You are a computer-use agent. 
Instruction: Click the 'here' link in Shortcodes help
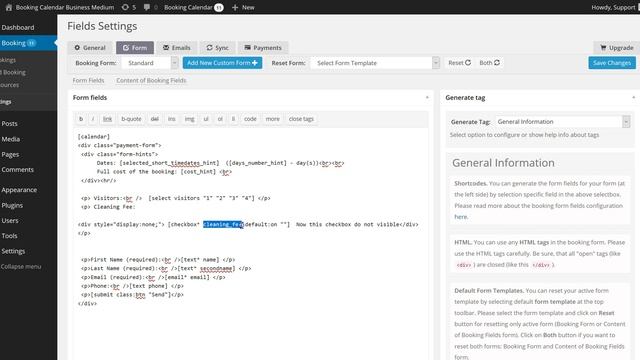461,217
